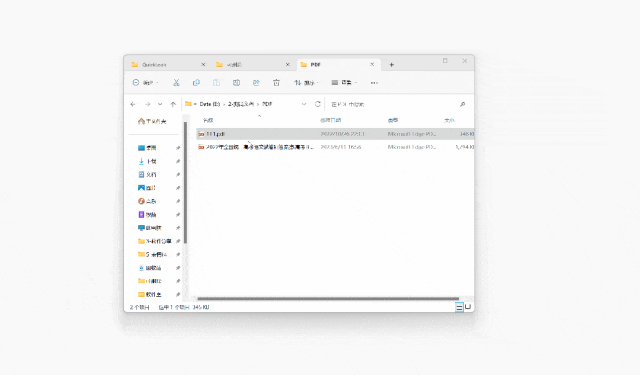
Task: Sort by the Date modified column header
Action: (331, 120)
